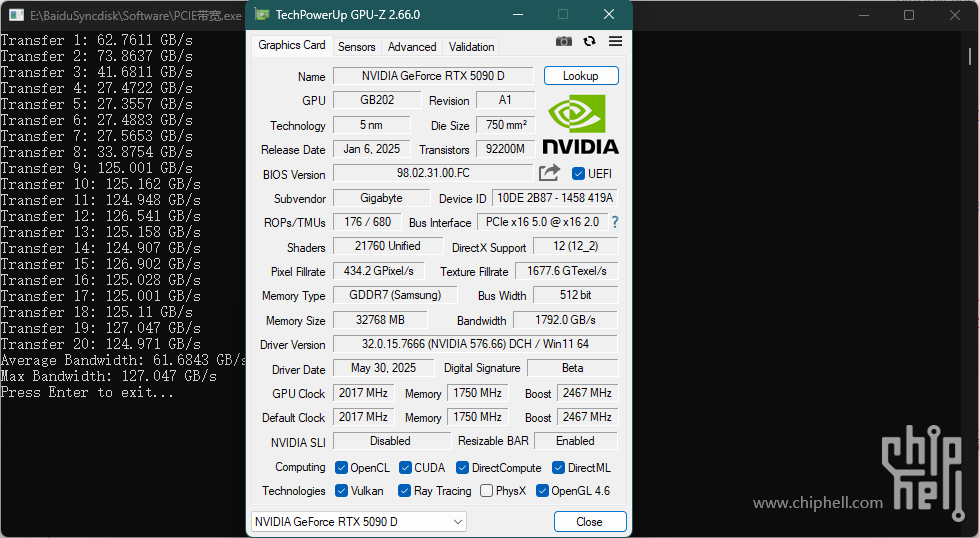The height and width of the screenshot is (538, 979).
Task: Minimize the GPU-Z window
Action: point(518,14)
